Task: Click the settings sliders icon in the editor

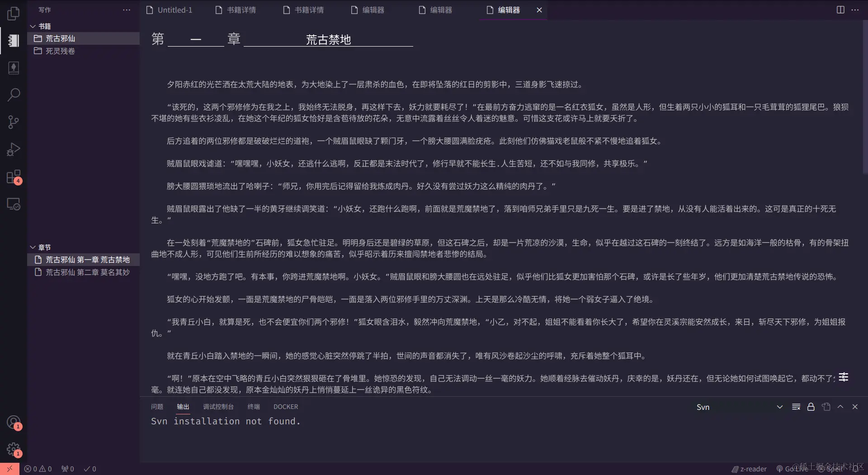Action: tap(844, 377)
